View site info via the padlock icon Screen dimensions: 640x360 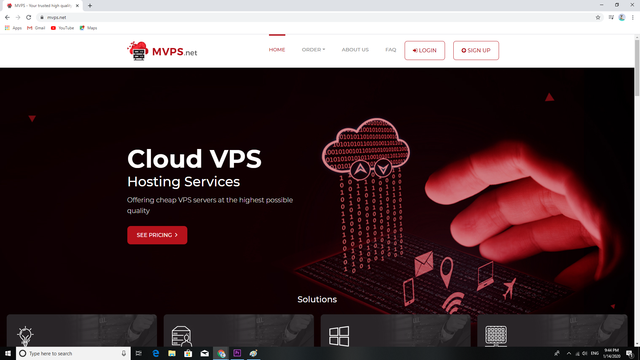pos(42,17)
